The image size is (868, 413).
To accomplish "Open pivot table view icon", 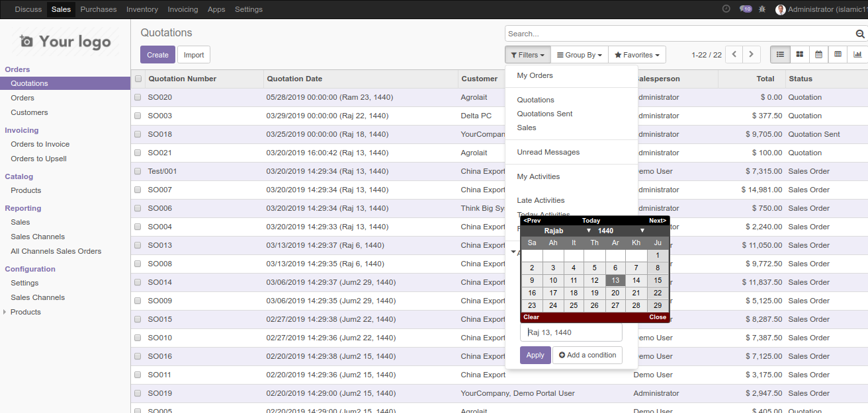I will pyautogui.click(x=838, y=55).
